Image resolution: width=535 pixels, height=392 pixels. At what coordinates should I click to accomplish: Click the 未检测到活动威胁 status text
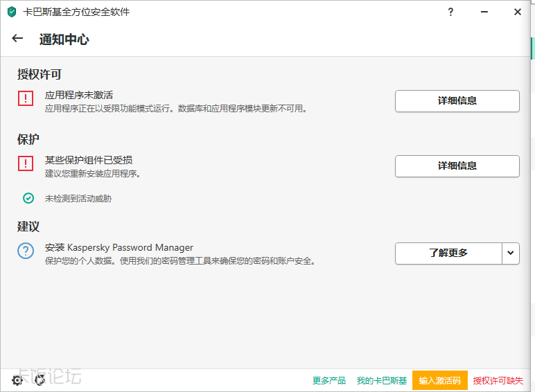(x=78, y=198)
